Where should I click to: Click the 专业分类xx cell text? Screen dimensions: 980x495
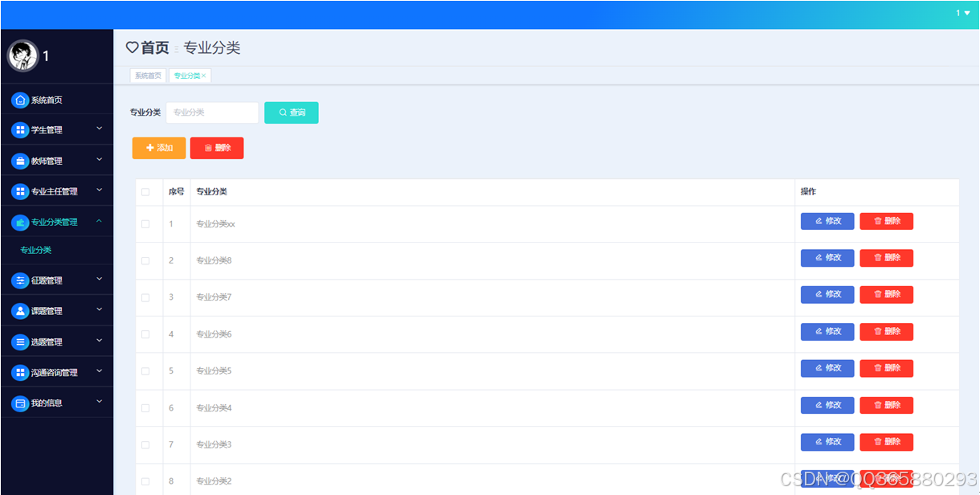pyautogui.click(x=215, y=224)
